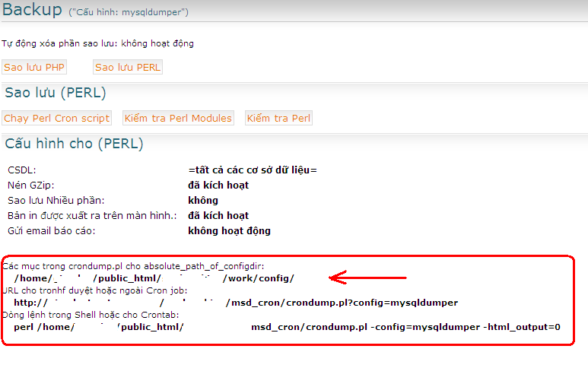Click the Sao lưu PHP button
The width and height of the screenshot is (588, 368).
tap(34, 67)
